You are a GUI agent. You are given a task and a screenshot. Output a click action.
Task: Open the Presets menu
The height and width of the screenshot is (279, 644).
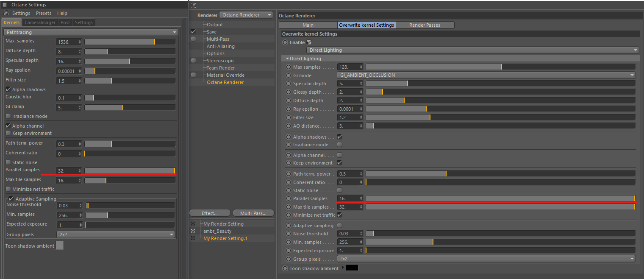coord(44,14)
